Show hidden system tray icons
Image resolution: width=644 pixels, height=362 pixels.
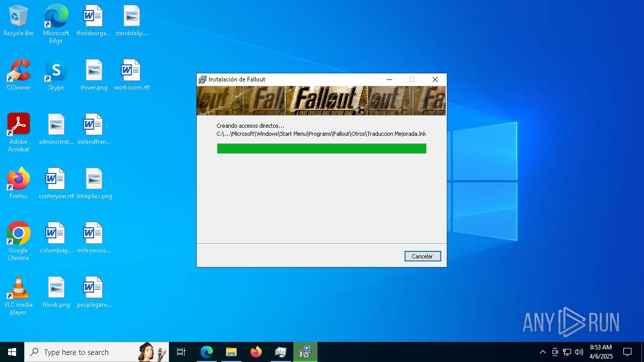tap(542, 352)
